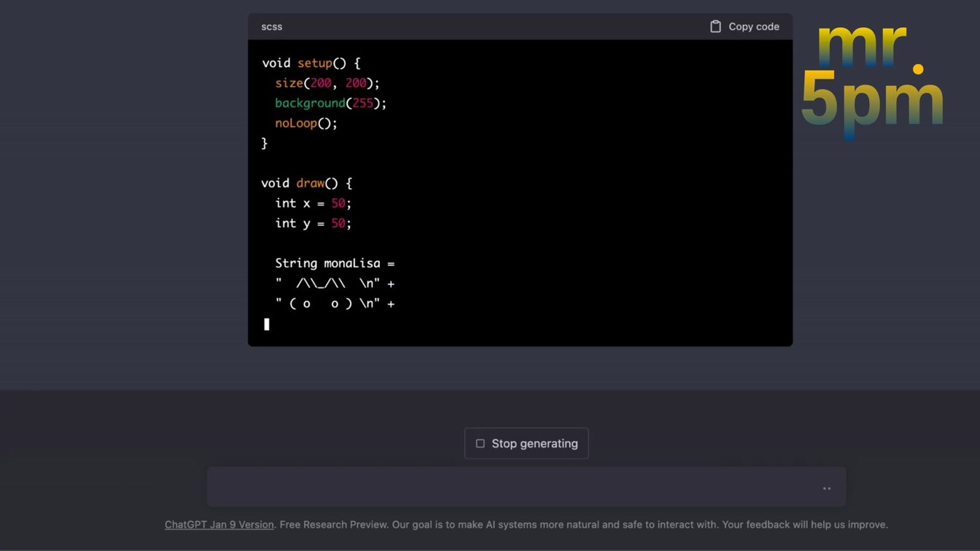This screenshot has height=551, width=980.
Task: Click the ASCII line with '( o o )'
Action: click(335, 303)
